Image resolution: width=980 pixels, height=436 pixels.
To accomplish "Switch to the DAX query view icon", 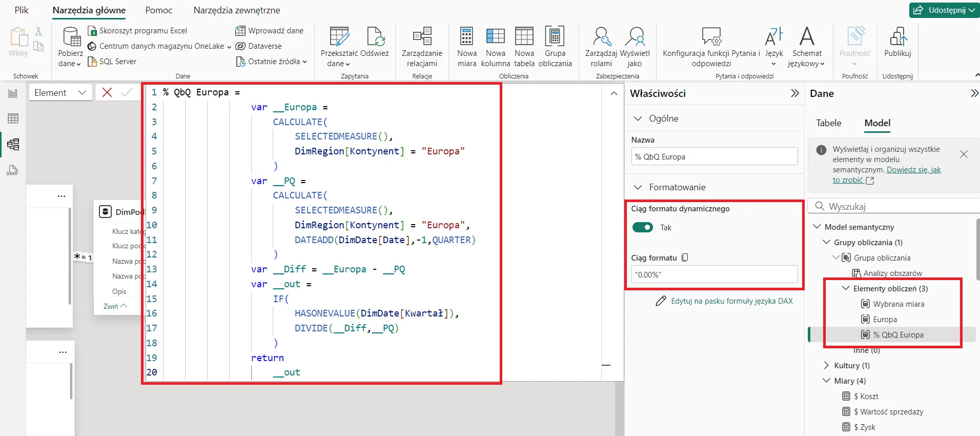I will (12, 170).
